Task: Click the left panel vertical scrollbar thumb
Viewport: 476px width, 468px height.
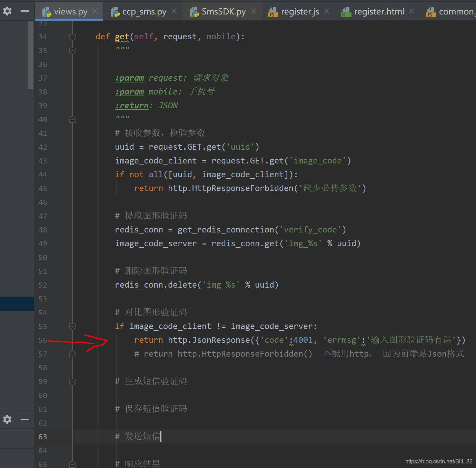Action: tap(31, 55)
